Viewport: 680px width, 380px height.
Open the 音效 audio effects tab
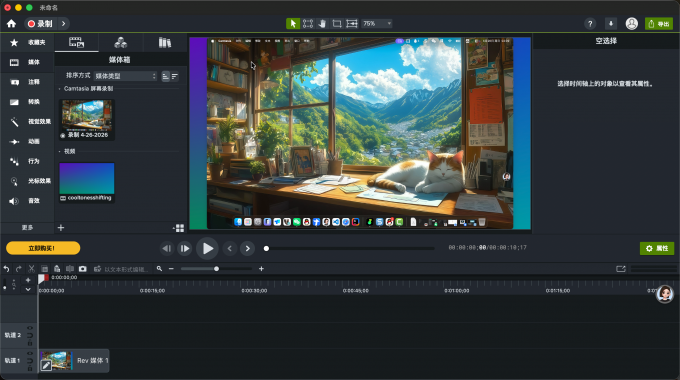tap(28, 201)
